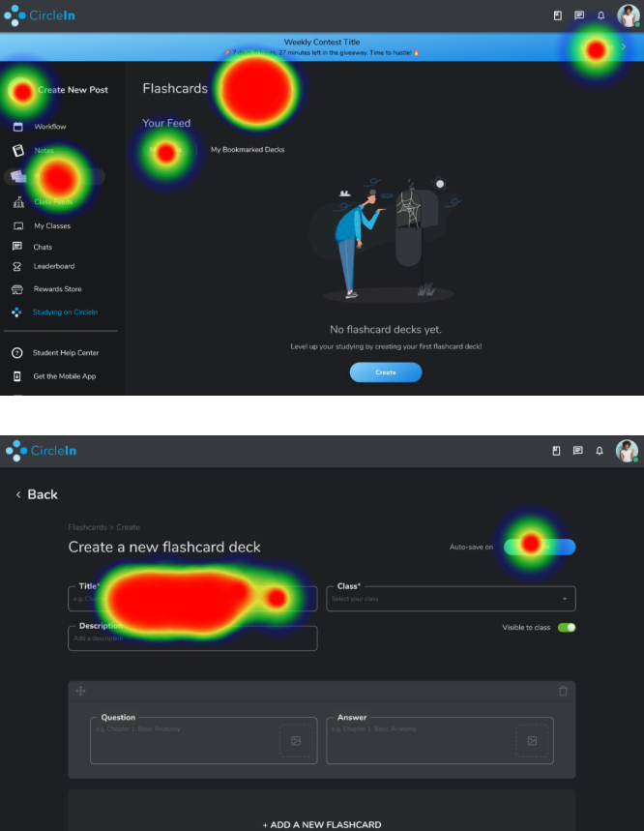Click the bell icon on Flashcards page header
Viewport: 644px width, 831px height.
(x=601, y=15)
